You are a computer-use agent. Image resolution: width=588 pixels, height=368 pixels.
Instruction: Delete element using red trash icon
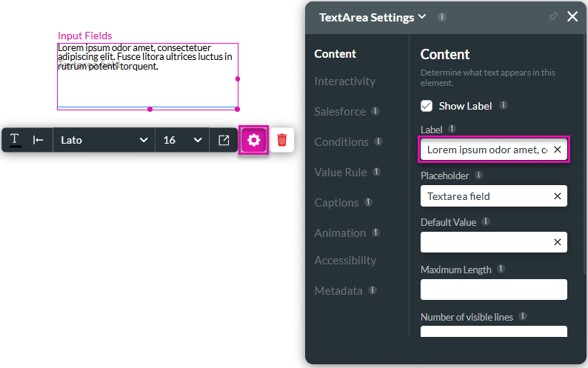point(281,140)
